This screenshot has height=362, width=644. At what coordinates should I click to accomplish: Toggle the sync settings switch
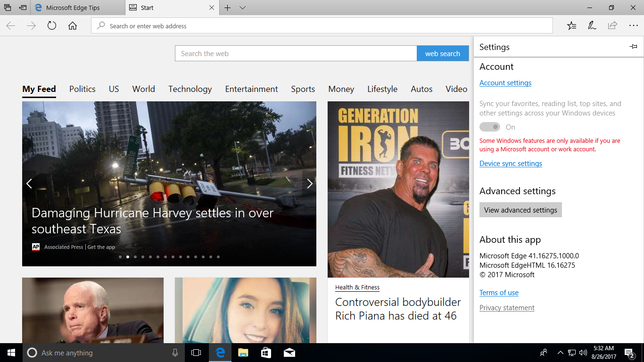pos(490,127)
